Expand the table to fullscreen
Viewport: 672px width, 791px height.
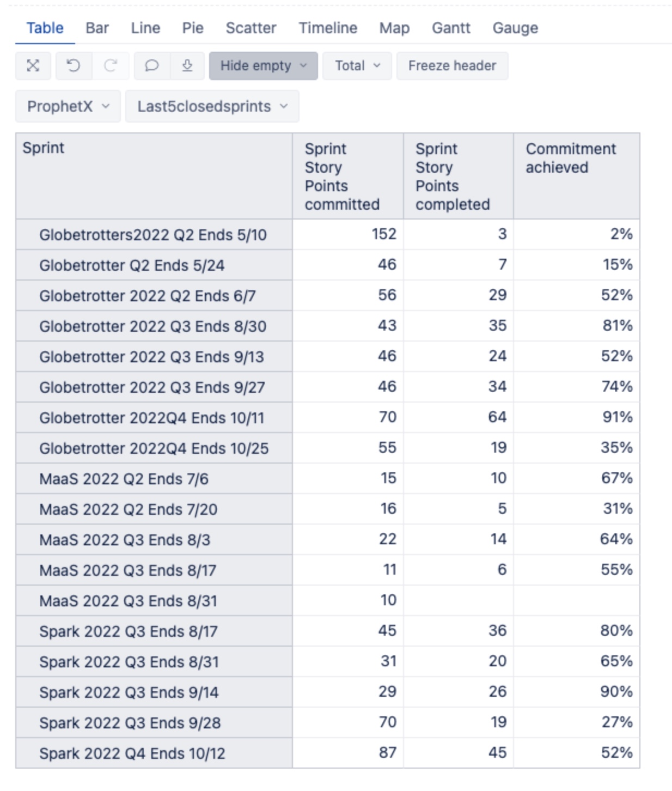coord(33,65)
